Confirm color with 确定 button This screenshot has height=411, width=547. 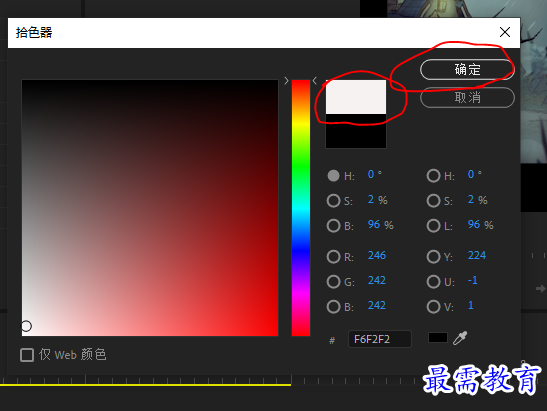467,69
